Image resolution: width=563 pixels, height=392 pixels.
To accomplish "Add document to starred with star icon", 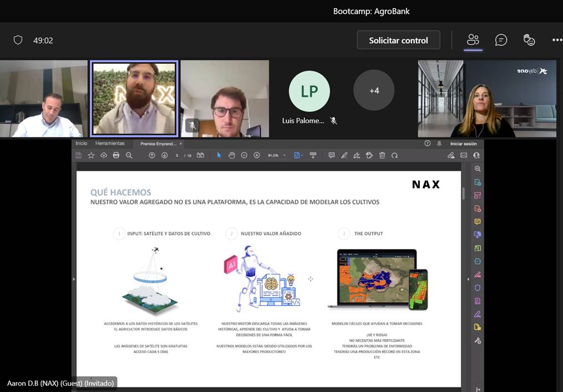I will (91, 155).
